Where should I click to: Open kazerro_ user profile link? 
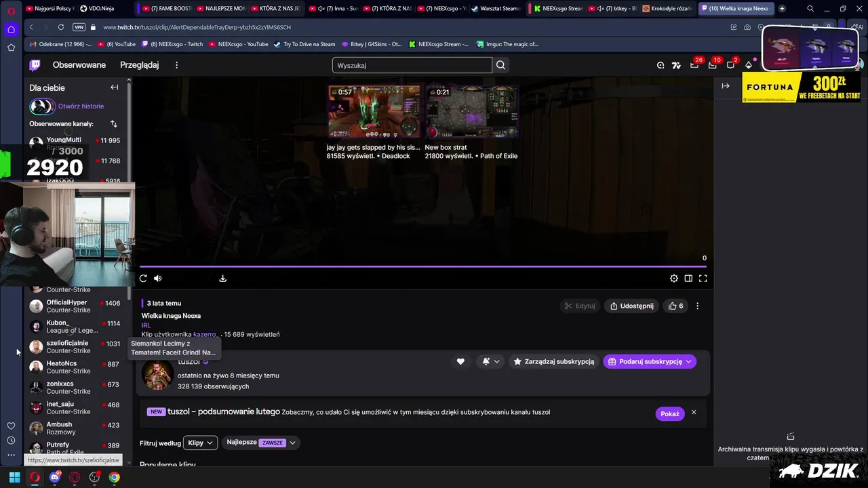click(x=206, y=334)
